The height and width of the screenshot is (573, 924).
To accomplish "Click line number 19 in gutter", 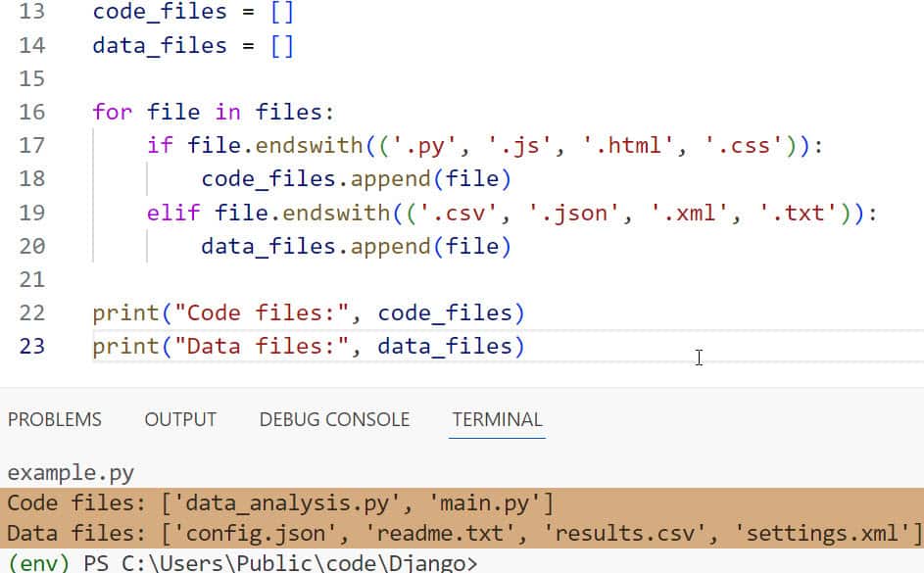I will click(x=32, y=213).
